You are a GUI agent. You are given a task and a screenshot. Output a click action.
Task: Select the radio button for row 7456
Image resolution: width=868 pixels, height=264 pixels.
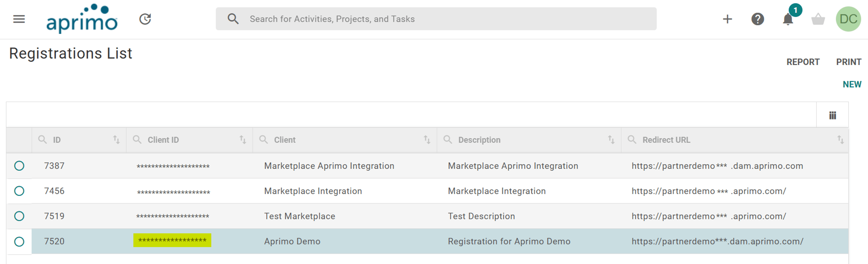tap(19, 191)
